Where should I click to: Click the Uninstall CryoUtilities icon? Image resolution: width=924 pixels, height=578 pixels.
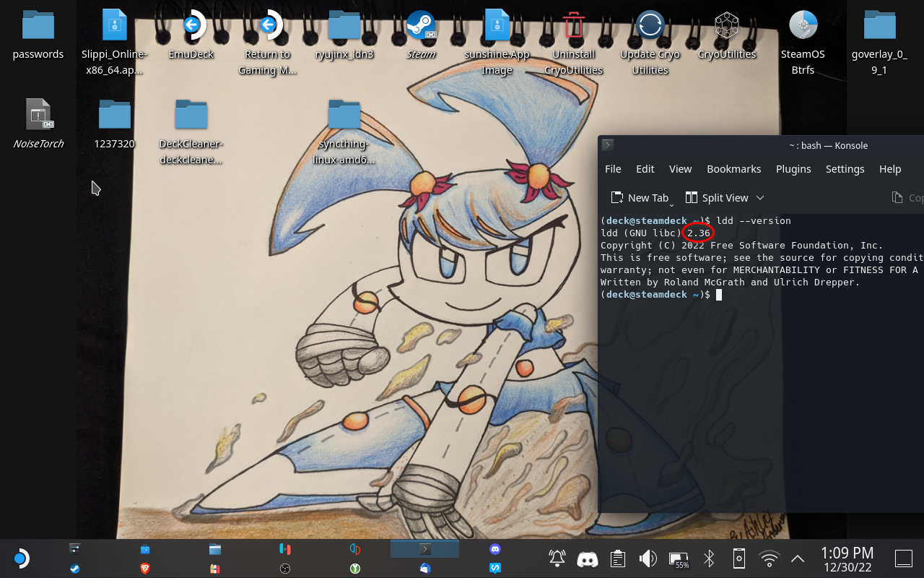(573, 42)
